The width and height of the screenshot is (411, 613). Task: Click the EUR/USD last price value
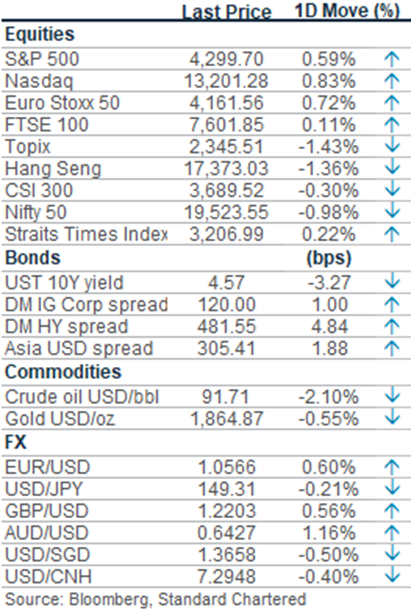click(x=227, y=467)
